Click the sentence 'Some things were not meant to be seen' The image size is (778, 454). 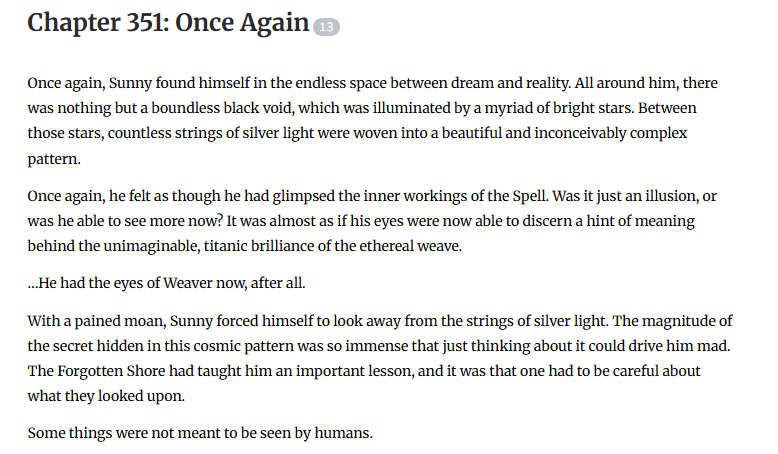tap(200, 433)
